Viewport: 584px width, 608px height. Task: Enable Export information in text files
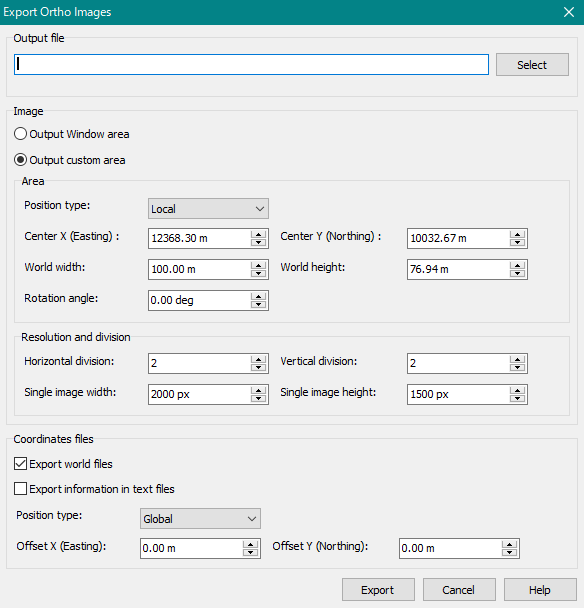[x=20, y=489]
